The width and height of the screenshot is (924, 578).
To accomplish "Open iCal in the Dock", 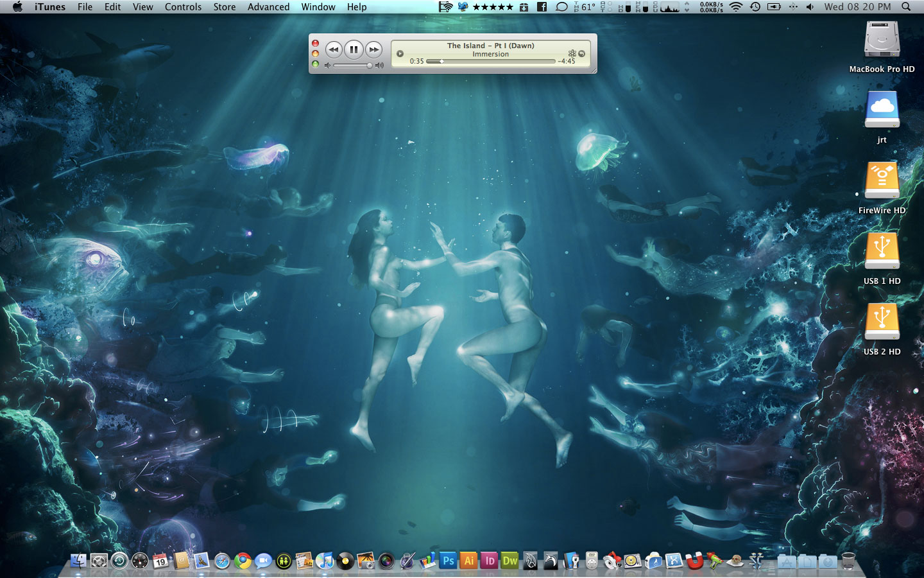I will tap(160, 561).
